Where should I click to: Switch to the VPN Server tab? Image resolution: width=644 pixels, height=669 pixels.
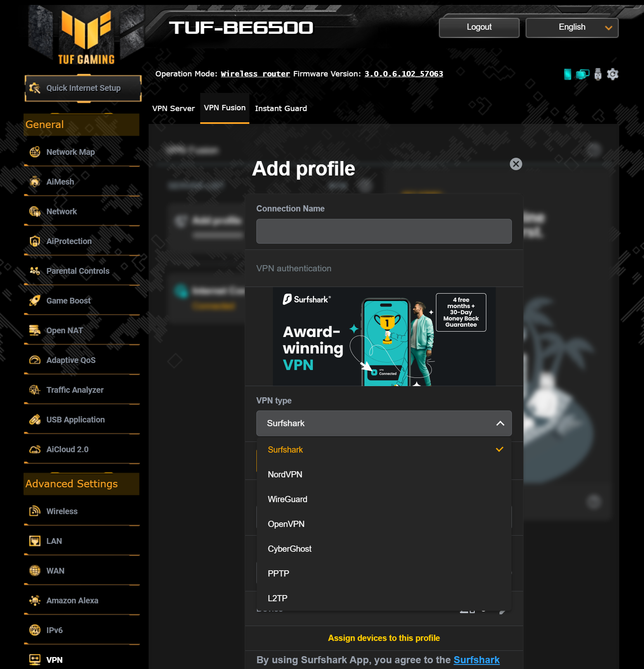pos(173,108)
